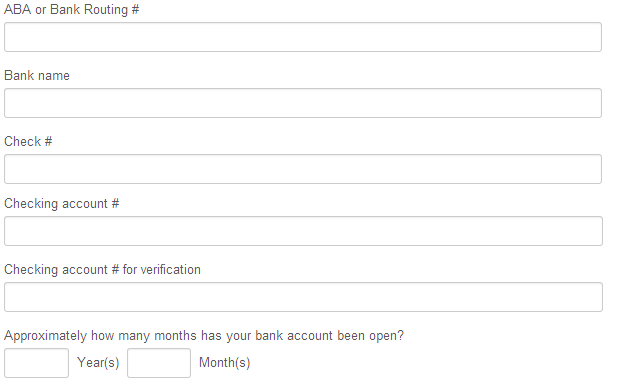618x386 pixels.
Task: Click the 'Month(s)' label
Action: click(225, 362)
